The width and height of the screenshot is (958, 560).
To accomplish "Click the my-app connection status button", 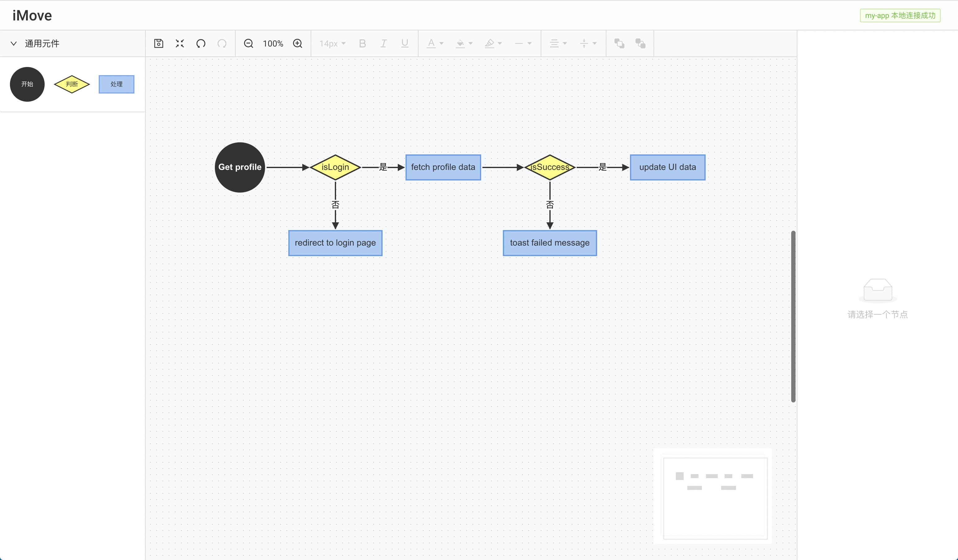I will [x=900, y=15].
